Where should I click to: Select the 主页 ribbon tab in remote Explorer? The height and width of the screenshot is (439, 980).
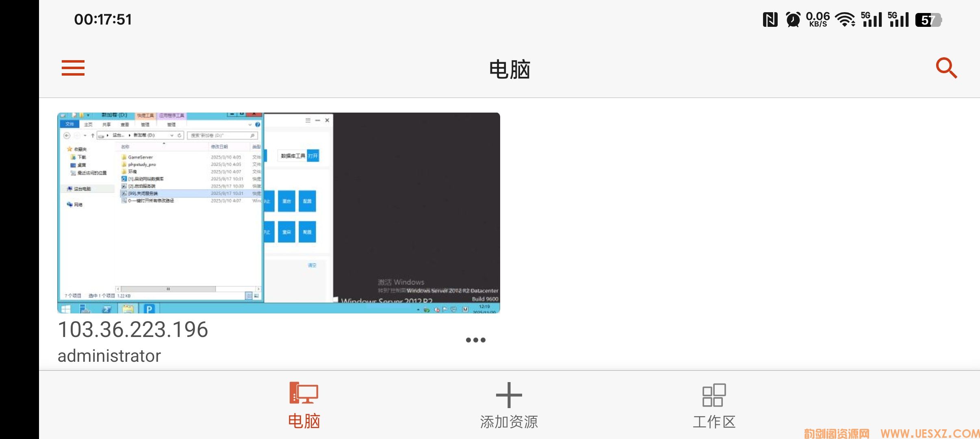click(x=89, y=124)
